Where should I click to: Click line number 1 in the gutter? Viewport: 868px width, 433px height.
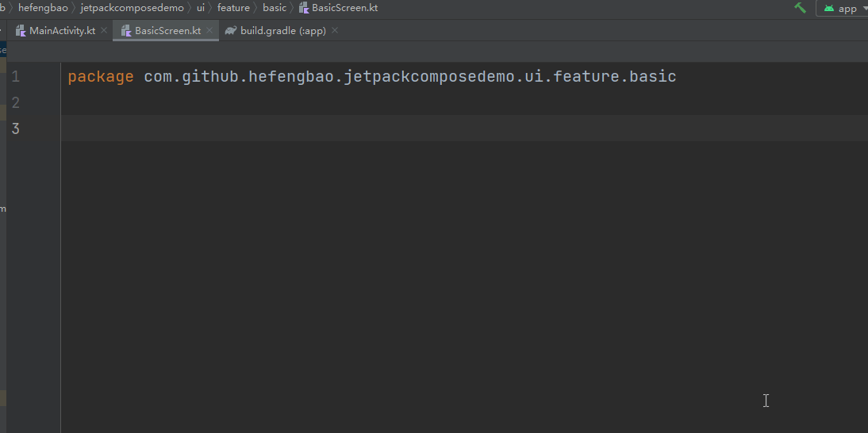(x=16, y=77)
